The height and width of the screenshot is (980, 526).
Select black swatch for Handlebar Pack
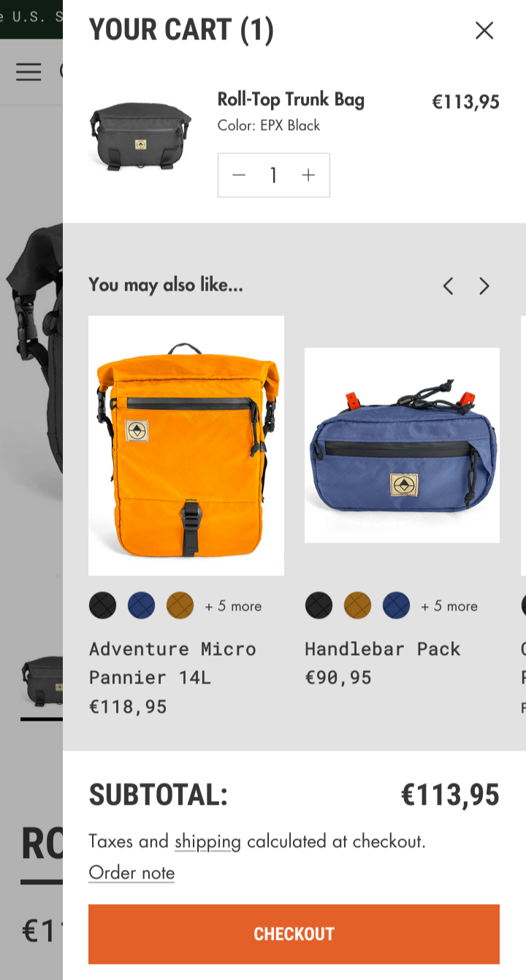coord(319,605)
